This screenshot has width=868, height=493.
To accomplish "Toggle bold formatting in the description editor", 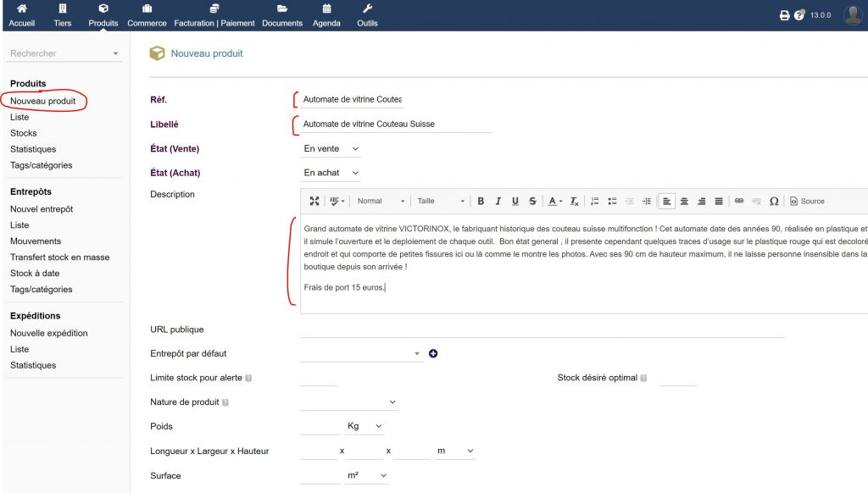I will click(x=481, y=201).
